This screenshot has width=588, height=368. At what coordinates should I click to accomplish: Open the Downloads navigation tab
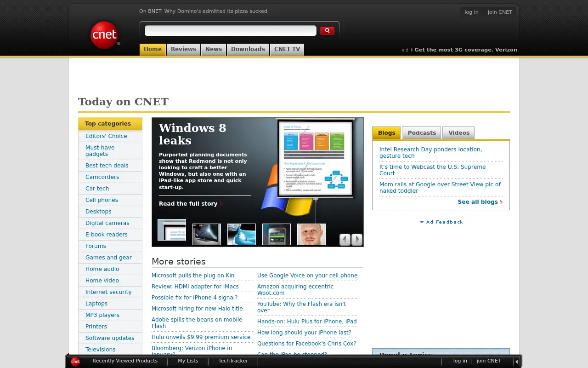point(248,50)
